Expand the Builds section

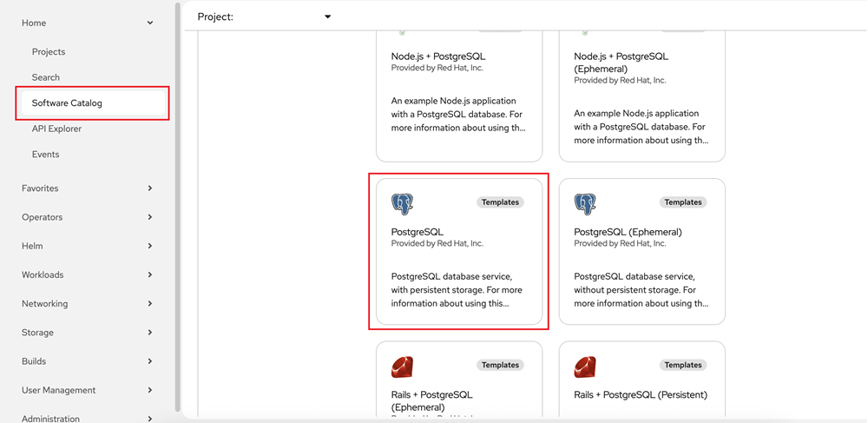click(88, 361)
